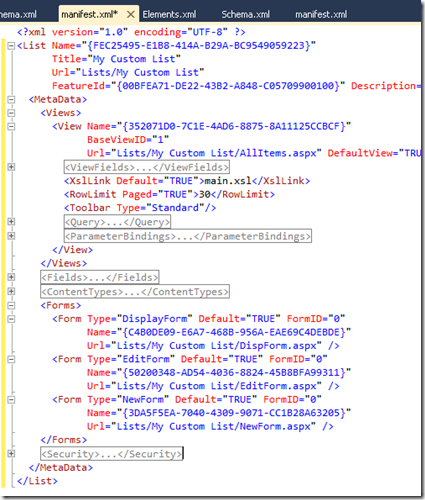Click the closing </Forms> tag
Viewport: 425px width, 500px height.
[x=64, y=440]
